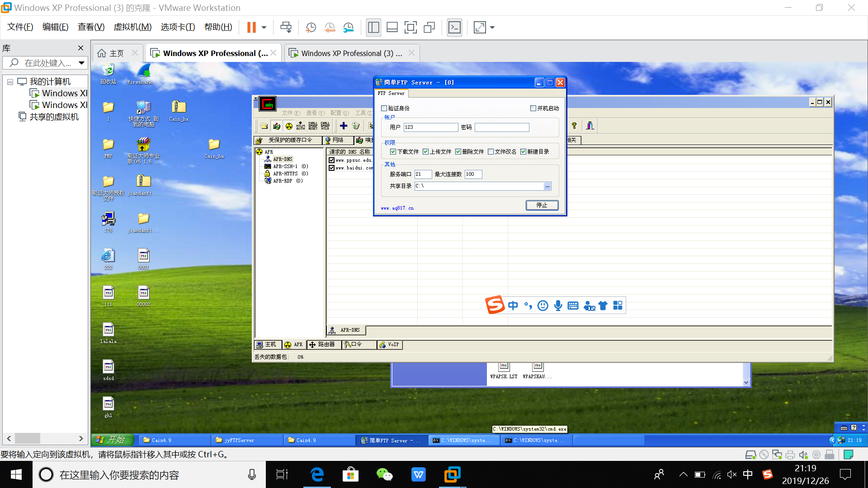Check the 文件改名 permission checkbox
Image resolution: width=868 pixels, height=488 pixels.
pos(491,152)
